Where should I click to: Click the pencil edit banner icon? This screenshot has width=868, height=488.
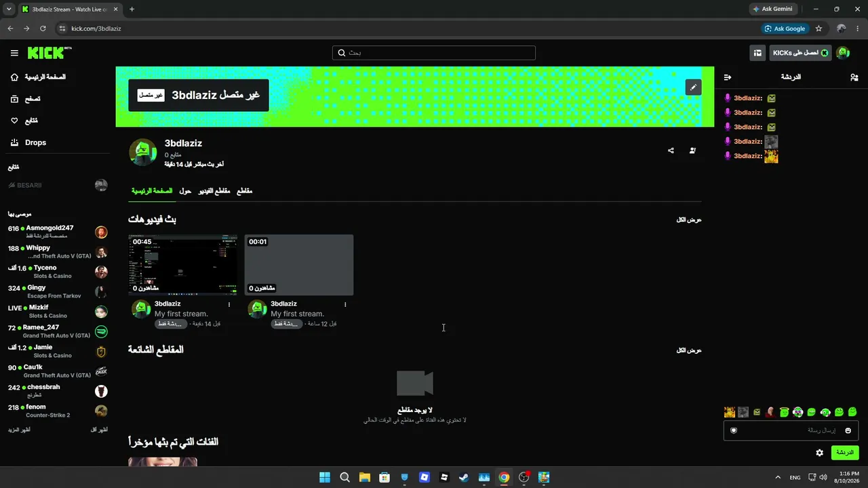coord(693,87)
